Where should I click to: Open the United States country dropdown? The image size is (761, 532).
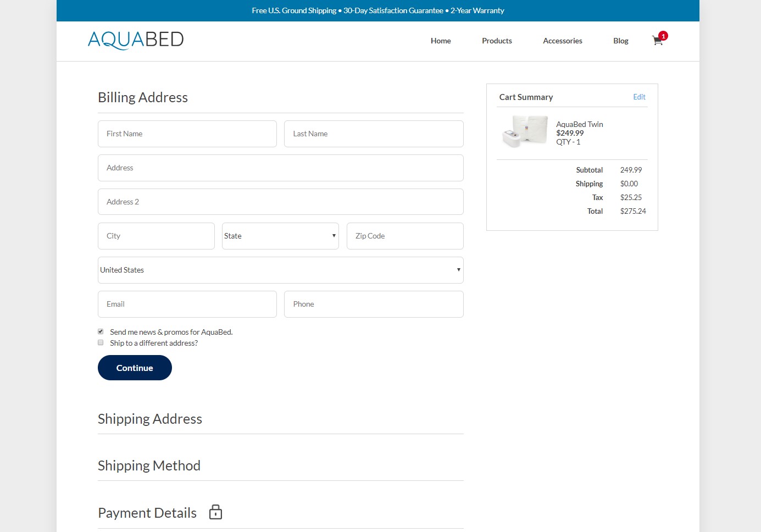281,270
